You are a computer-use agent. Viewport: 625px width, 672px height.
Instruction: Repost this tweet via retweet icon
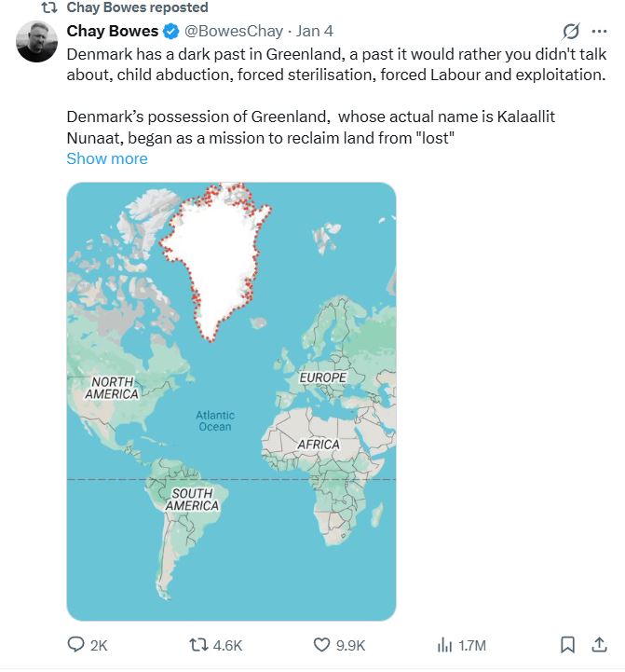(197, 645)
